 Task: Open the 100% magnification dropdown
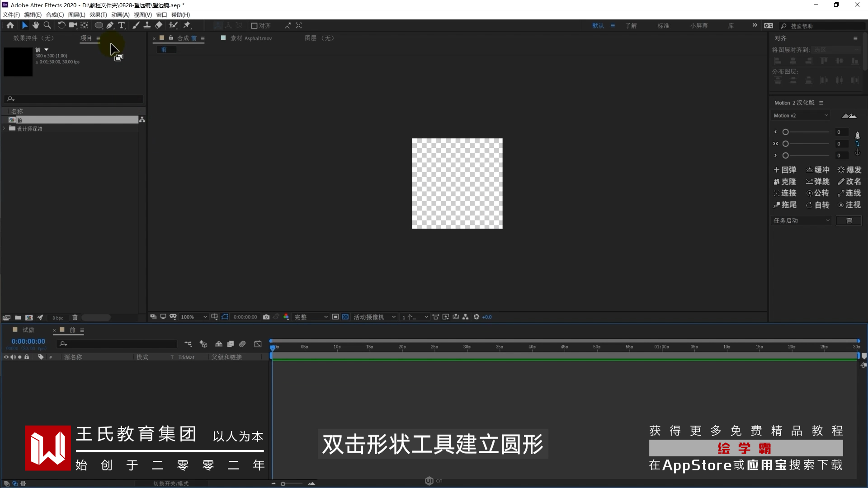click(x=193, y=317)
